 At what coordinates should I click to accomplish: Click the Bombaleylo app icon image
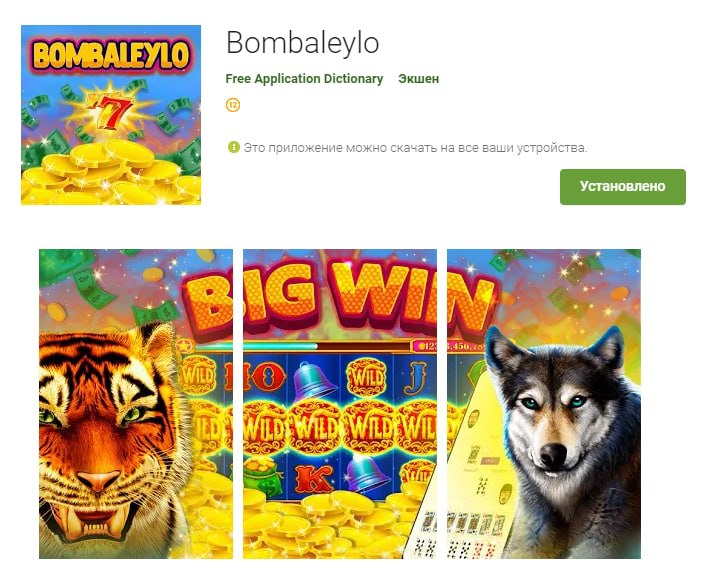[111, 115]
